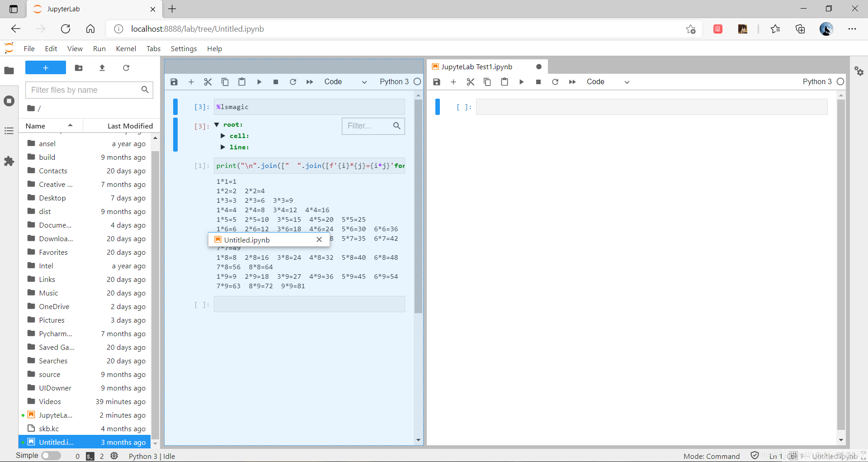Click the Table of Contents sidebar icon
This screenshot has height=462, width=868.
click(9, 131)
